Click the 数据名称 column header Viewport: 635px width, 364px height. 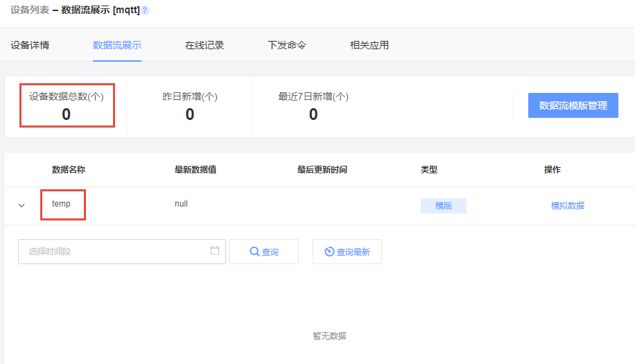(x=69, y=170)
